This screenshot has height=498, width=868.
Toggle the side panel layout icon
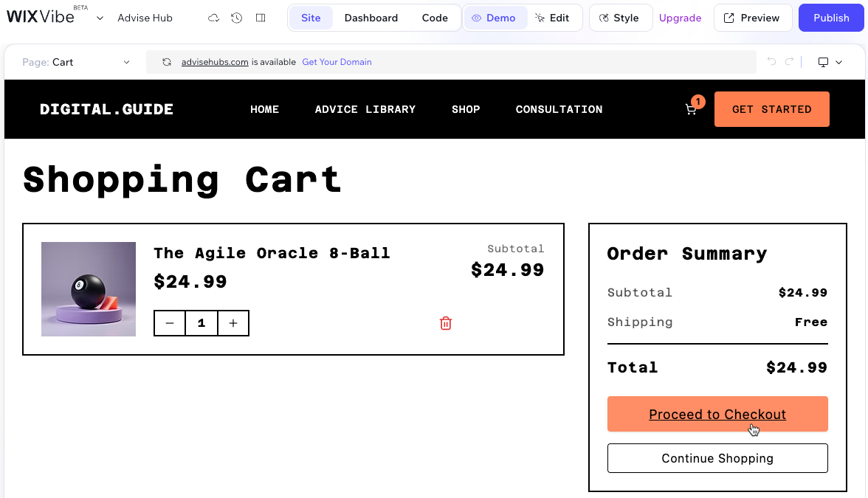click(260, 18)
